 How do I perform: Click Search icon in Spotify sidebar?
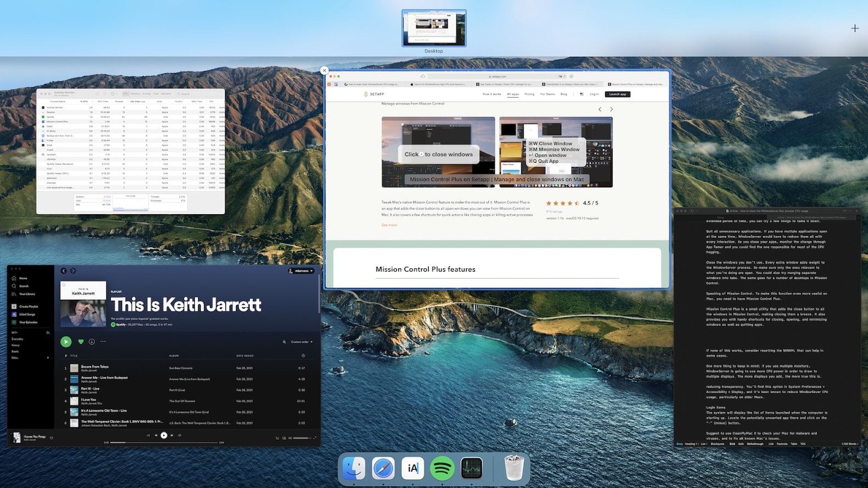pos(14,286)
